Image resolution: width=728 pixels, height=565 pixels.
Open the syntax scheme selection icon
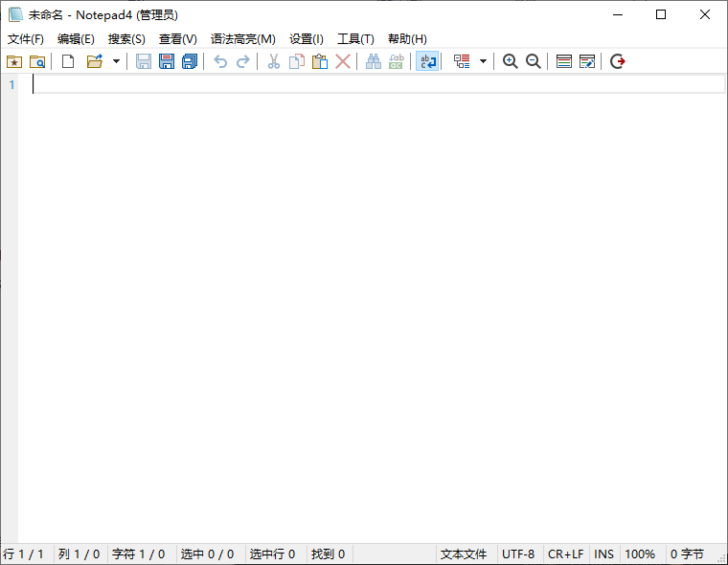coord(564,61)
